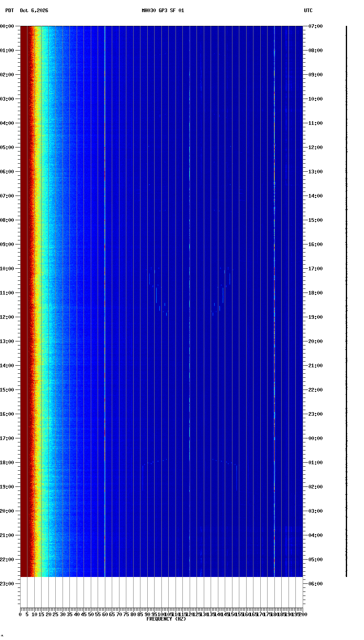Click the 00:00 UTC time label
Image resolution: width=364 pixels, height=640 pixels.
point(316,438)
